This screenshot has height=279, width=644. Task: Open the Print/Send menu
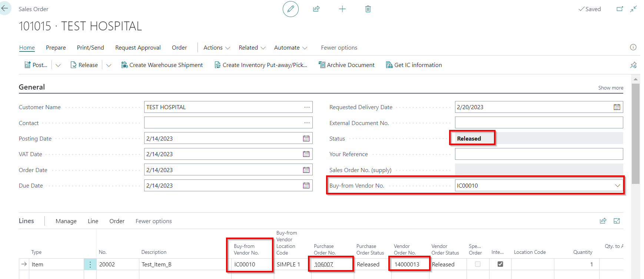90,48
